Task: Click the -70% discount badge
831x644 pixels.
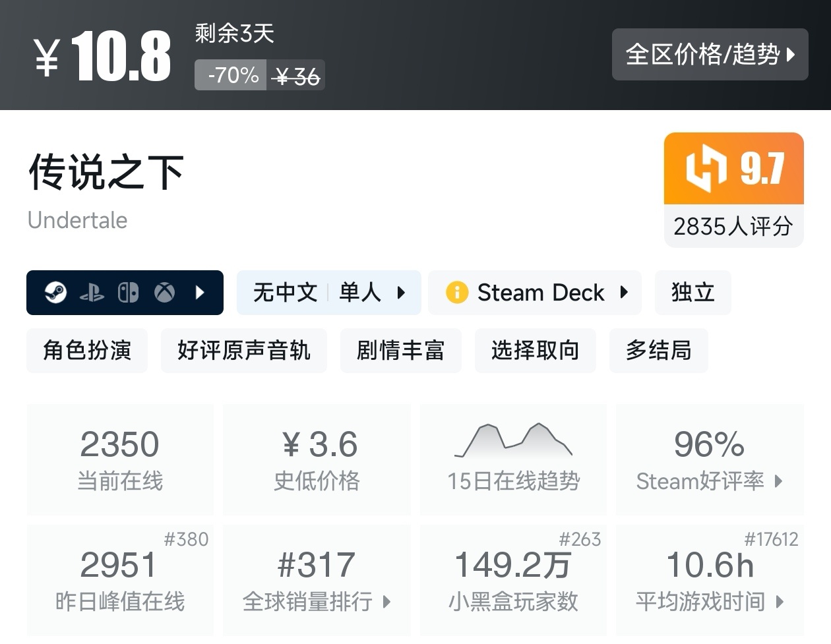Action: 230,74
